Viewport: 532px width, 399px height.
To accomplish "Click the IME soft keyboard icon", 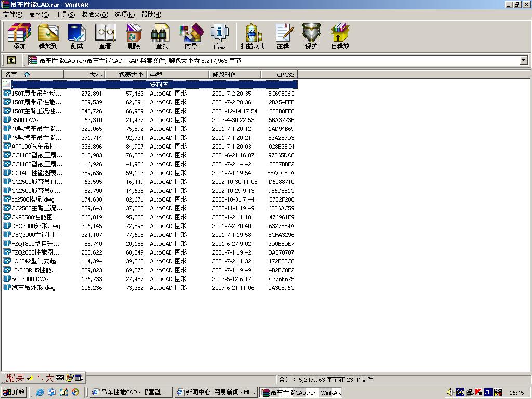I will pyautogui.click(x=60, y=378).
